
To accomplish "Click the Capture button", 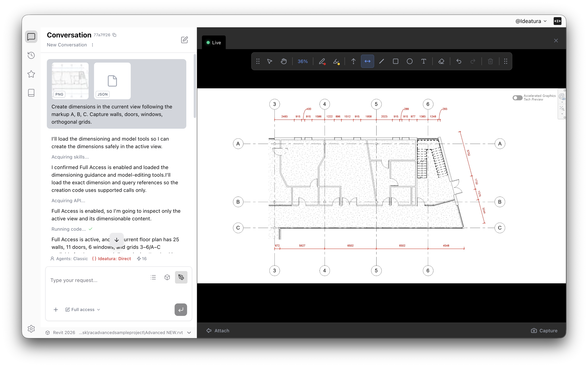I will [x=544, y=331].
